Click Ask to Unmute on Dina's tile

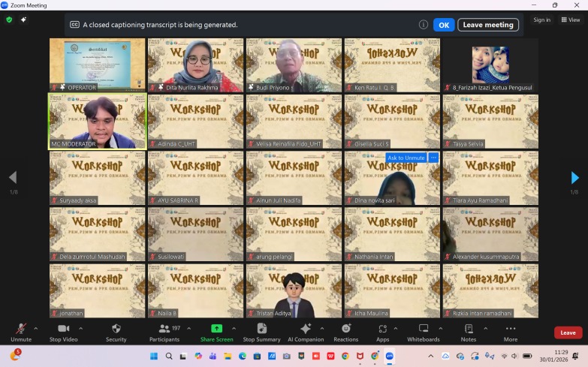[x=406, y=158]
